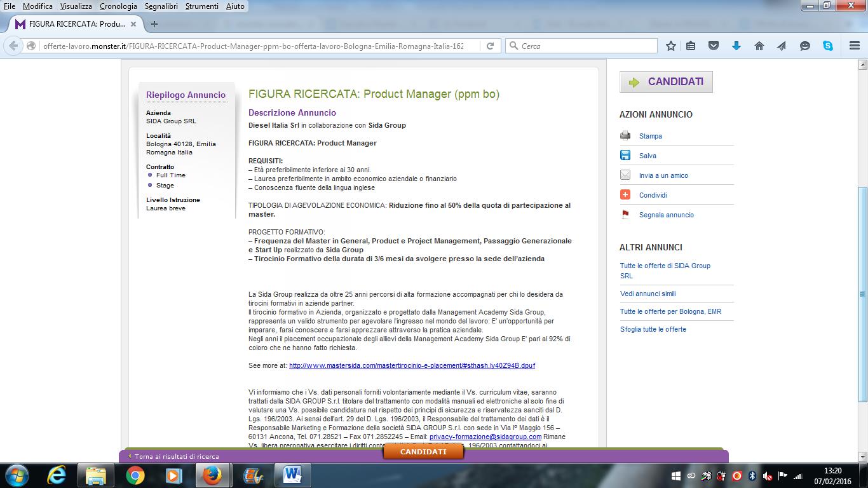Open the Cronologia menu
The image size is (868, 488).
[x=118, y=6]
